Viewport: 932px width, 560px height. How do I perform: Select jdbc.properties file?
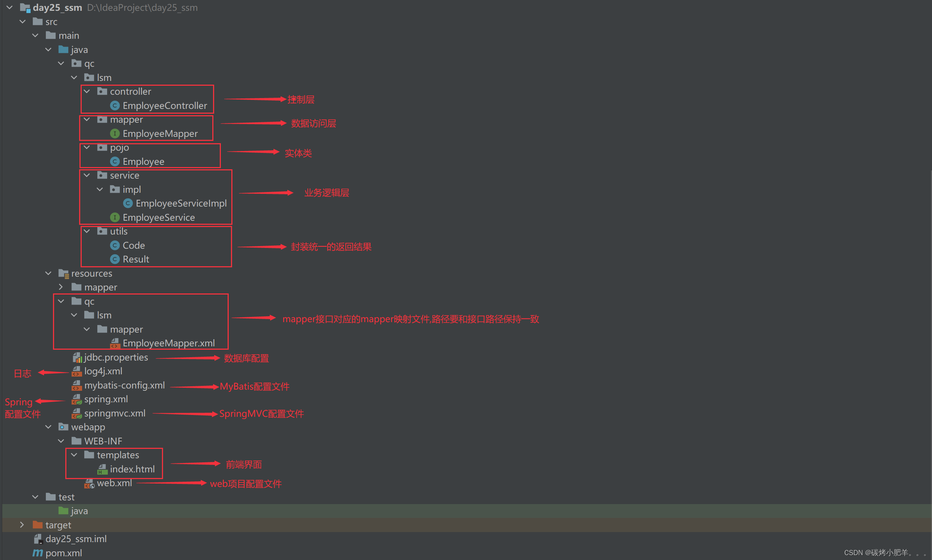click(116, 357)
